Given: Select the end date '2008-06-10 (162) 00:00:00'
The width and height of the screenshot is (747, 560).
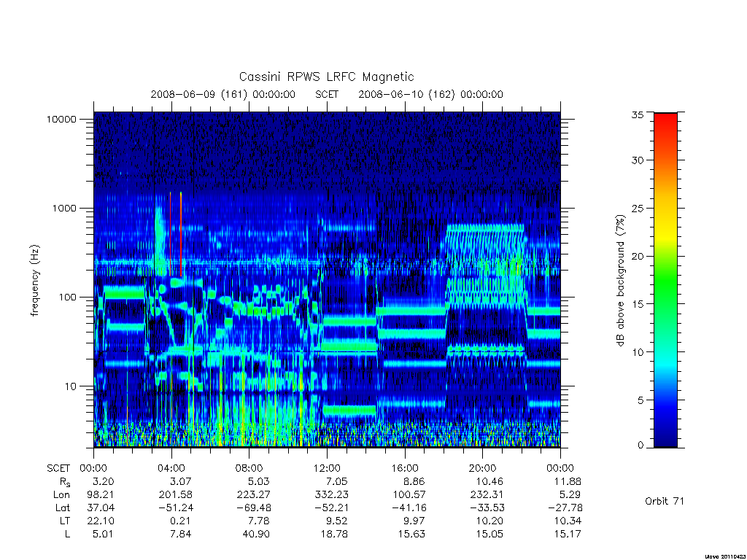Looking at the screenshot, I should (x=430, y=94).
